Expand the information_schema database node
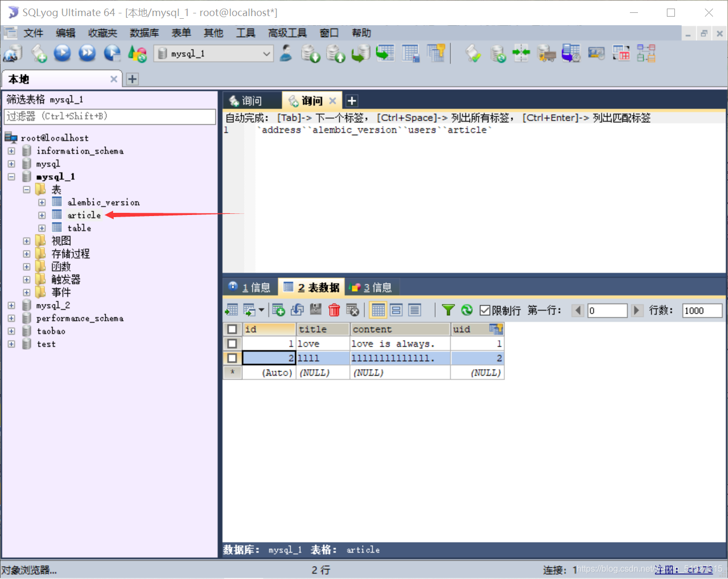 11,151
